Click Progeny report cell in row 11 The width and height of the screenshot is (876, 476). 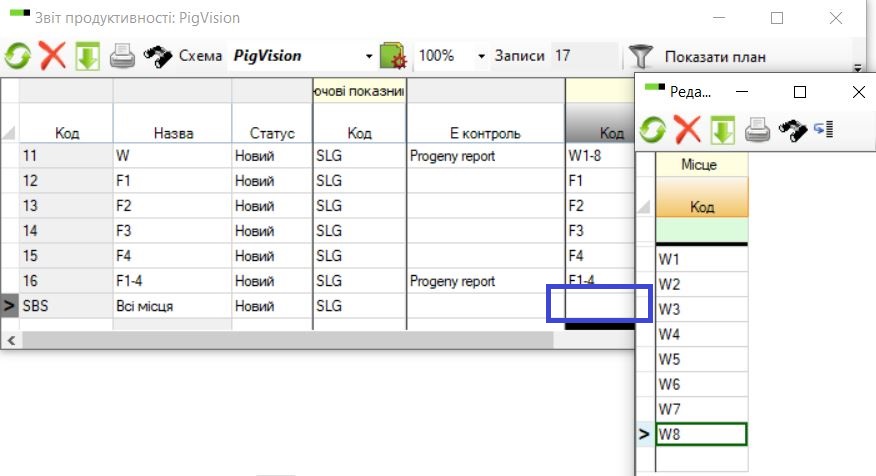click(x=485, y=156)
